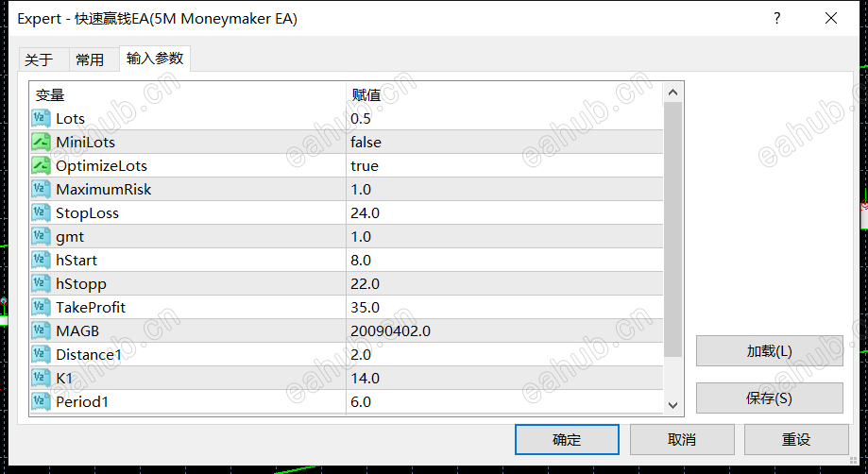Click the gmt variable name
The height and width of the screenshot is (474, 868).
click(x=70, y=237)
